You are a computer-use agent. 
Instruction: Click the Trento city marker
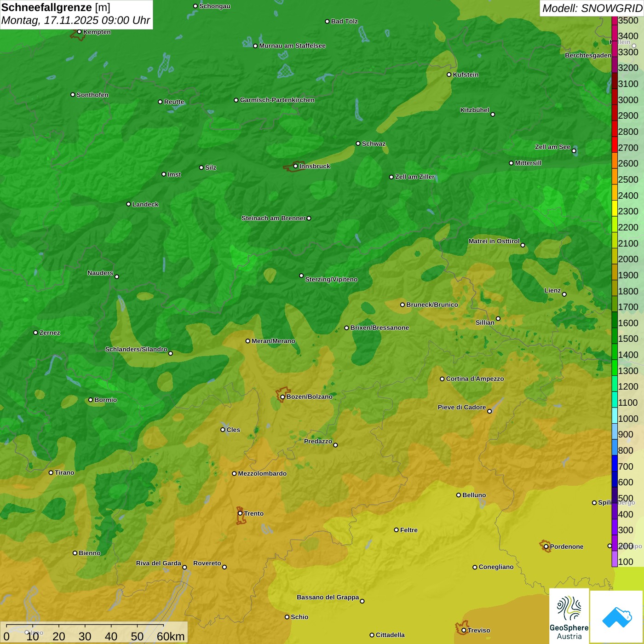(240, 513)
